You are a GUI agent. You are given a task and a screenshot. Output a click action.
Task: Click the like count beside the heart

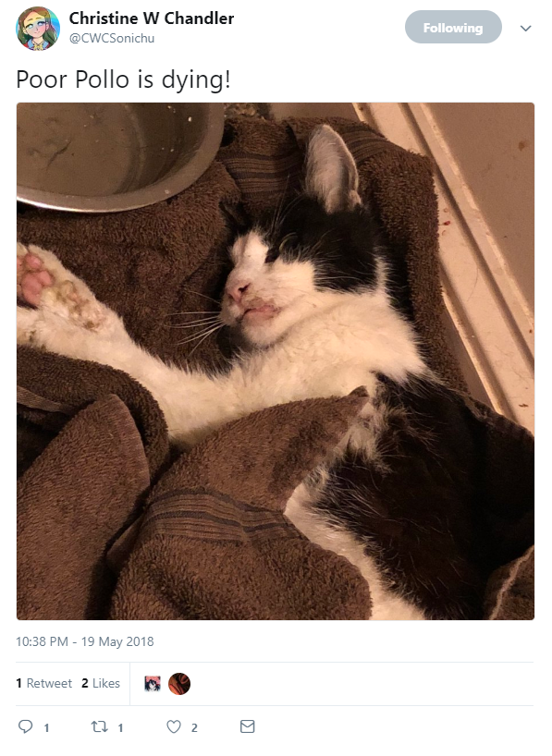tap(194, 727)
